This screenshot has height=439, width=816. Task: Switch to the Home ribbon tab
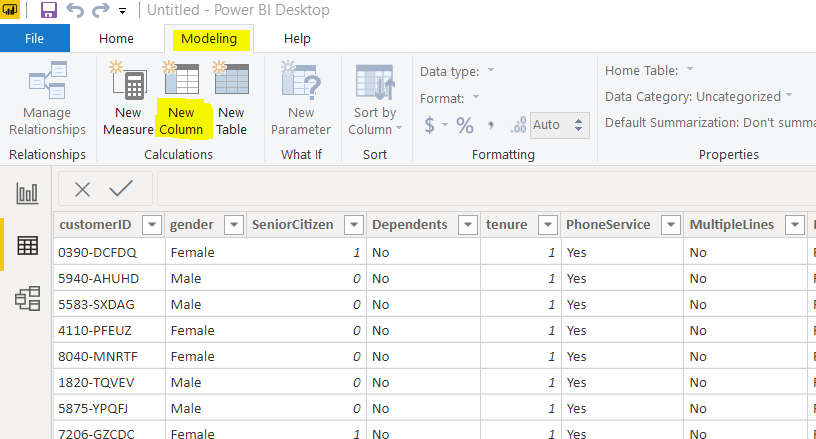[116, 38]
